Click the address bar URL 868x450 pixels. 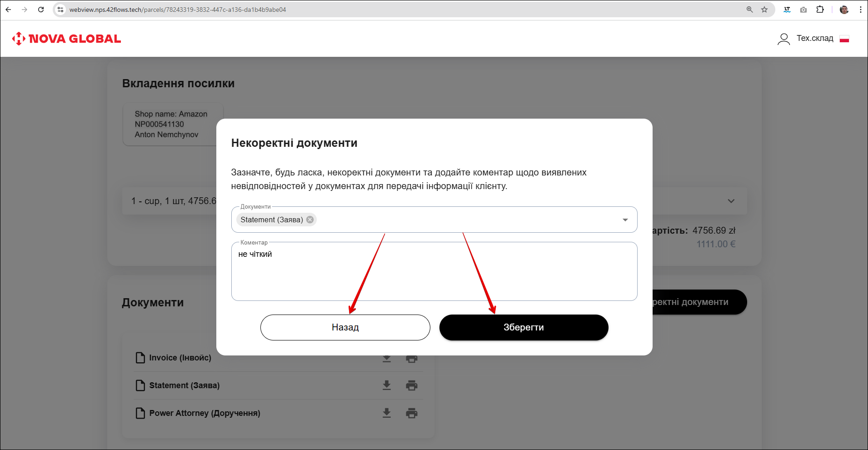177,10
